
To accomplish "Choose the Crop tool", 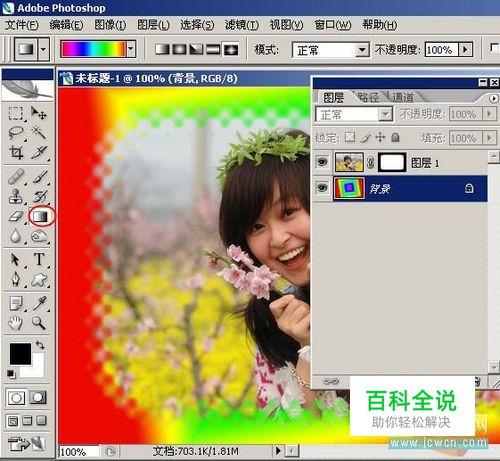I will pos(16,153).
